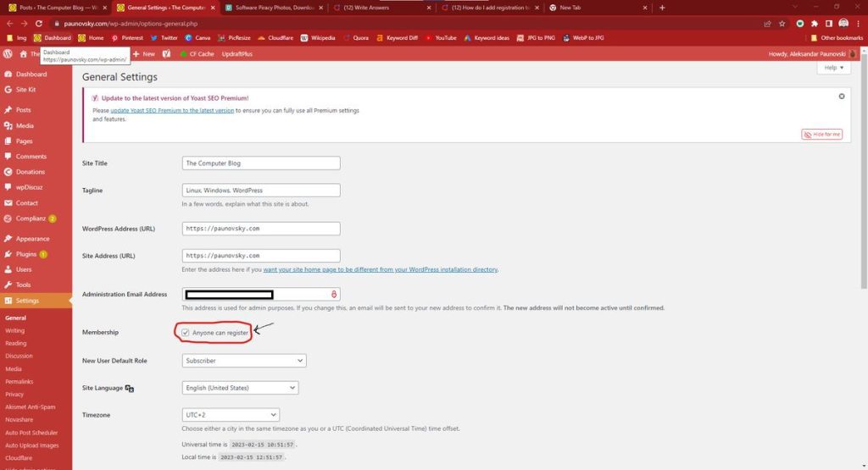Open Users in the sidebar
The width and height of the screenshot is (868, 470).
(23, 269)
